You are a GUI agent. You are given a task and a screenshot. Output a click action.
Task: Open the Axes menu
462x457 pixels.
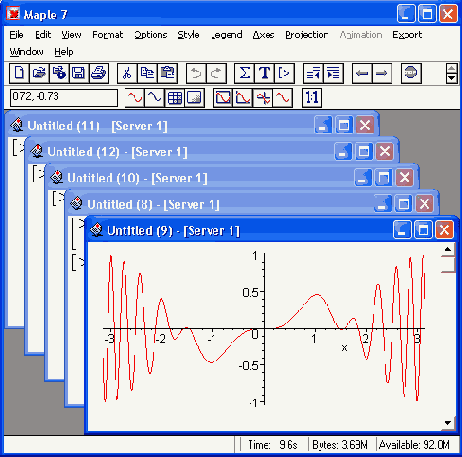tap(263, 35)
